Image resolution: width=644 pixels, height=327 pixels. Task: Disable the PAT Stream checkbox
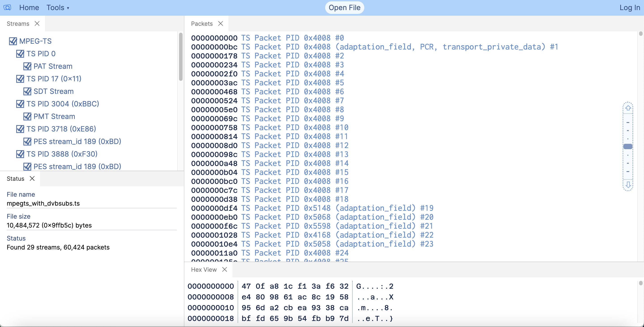[x=28, y=66]
